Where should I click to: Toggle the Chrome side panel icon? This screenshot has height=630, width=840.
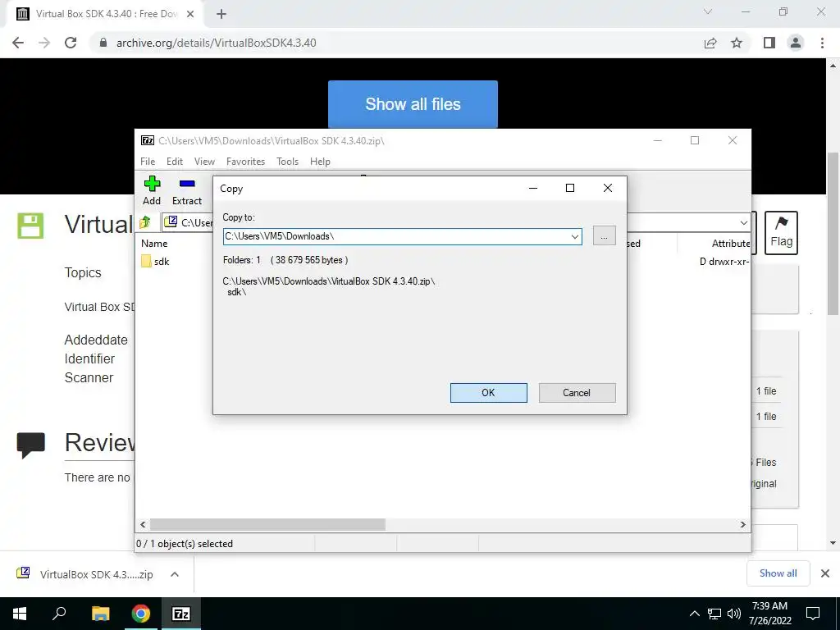pos(769,43)
